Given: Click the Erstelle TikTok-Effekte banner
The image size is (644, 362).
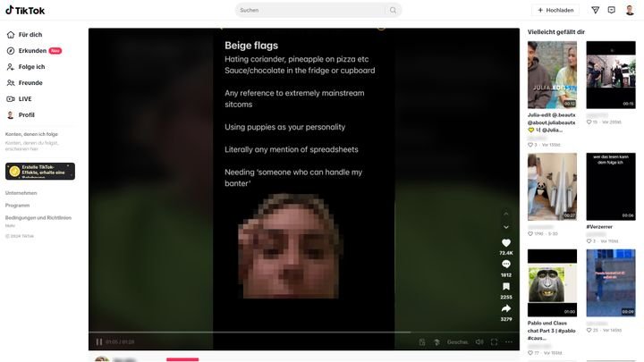Looking at the screenshot, I should tap(40, 171).
